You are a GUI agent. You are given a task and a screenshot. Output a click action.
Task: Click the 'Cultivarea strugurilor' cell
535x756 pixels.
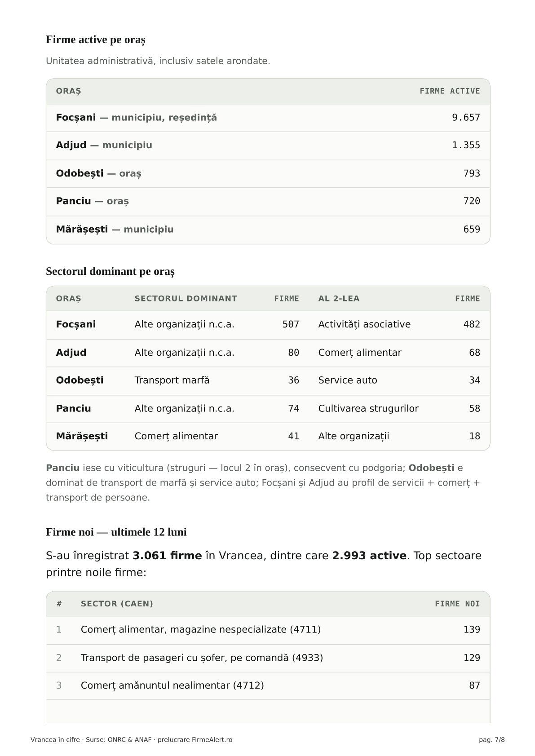pyautogui.click(x=368, y=409)
